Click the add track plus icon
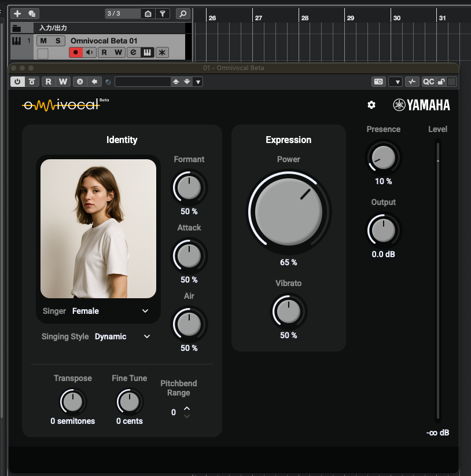This screenshot has height=476, width=471. pyautogui.click(x=17, y=13)
